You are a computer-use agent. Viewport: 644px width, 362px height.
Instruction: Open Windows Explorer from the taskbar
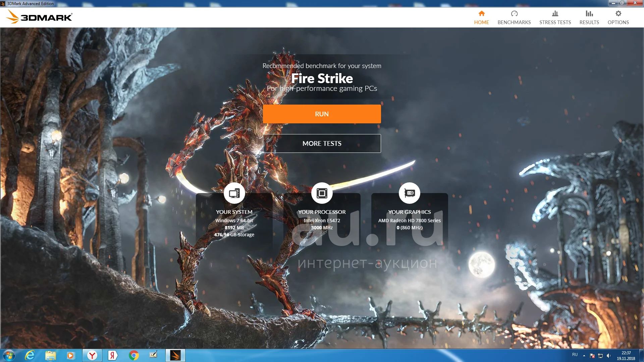[x=50, y=355]
